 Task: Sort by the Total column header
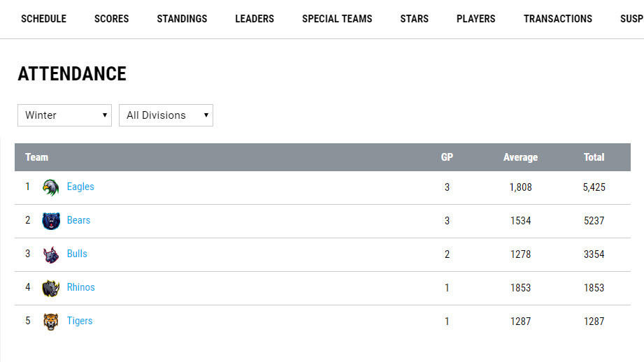[x=594, y=157]
